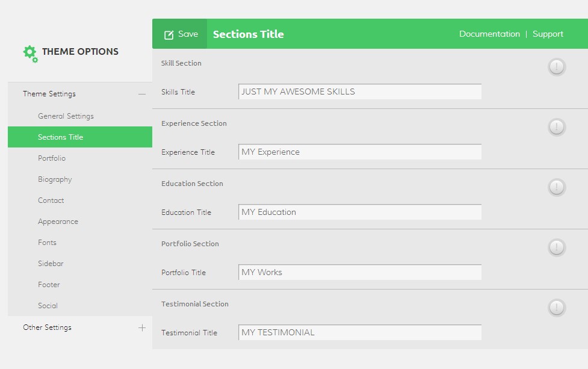This screenshot has width=588, height=369.
Task: Click the info icon for Testimonial Section
Action: point(557,308)
